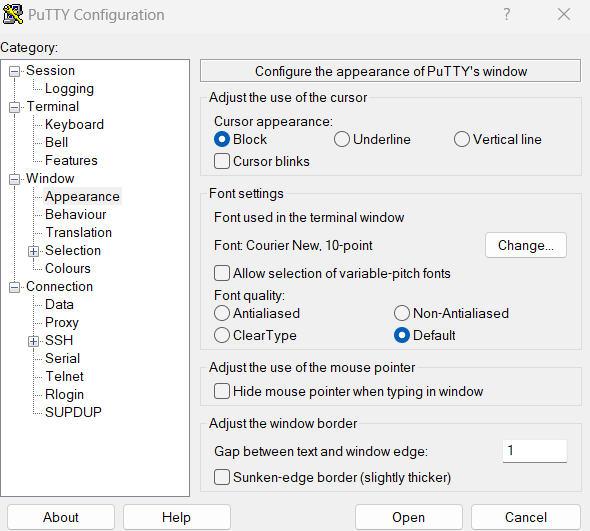Collapse the Terminal tree node
The image size is (590, 531).
click(14, 107)
